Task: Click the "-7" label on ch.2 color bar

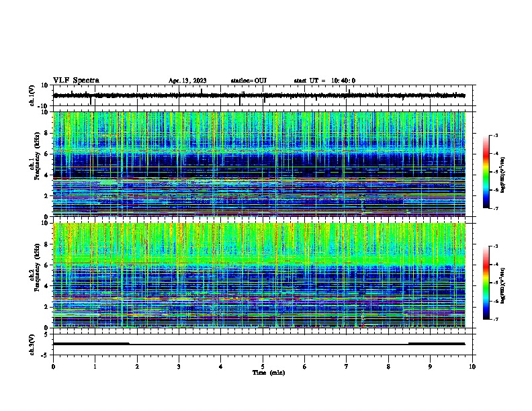Action: pos(496,319)
